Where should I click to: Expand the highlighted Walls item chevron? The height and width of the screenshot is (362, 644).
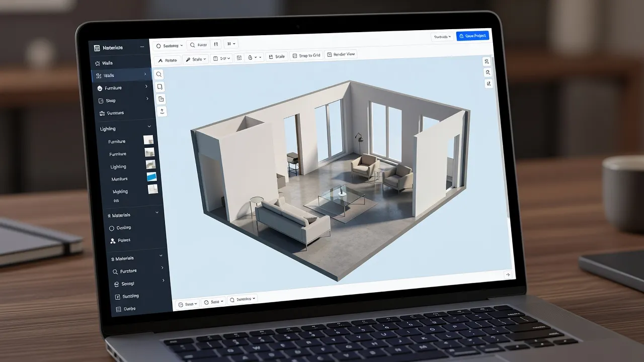145,74
